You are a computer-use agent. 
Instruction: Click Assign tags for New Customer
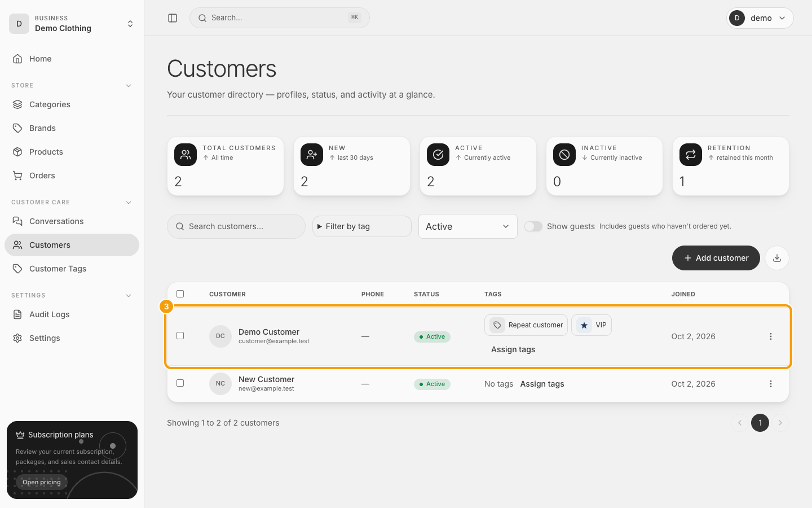[542, 384]
